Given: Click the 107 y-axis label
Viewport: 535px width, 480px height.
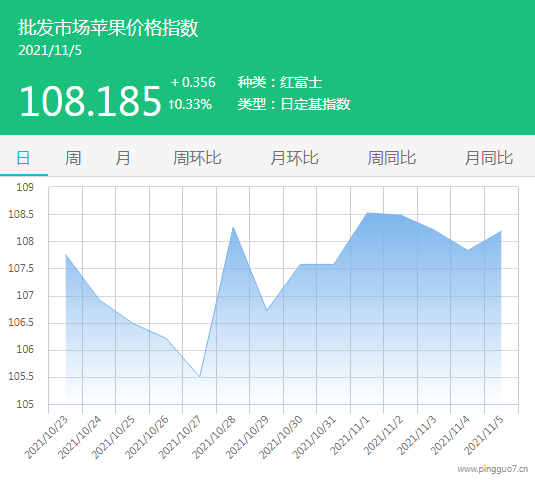Looking at the screenshot, I should click(x=25, y=295).
